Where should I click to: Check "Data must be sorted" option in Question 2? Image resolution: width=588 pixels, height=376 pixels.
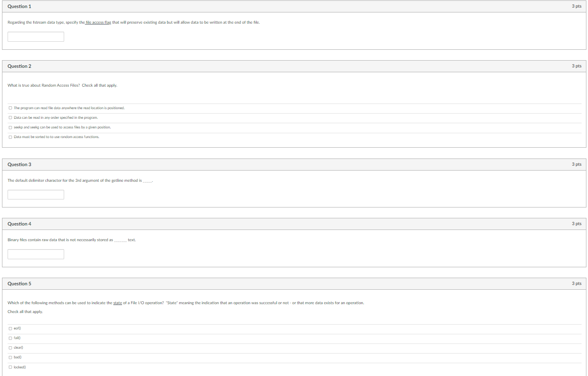(10, 136)
